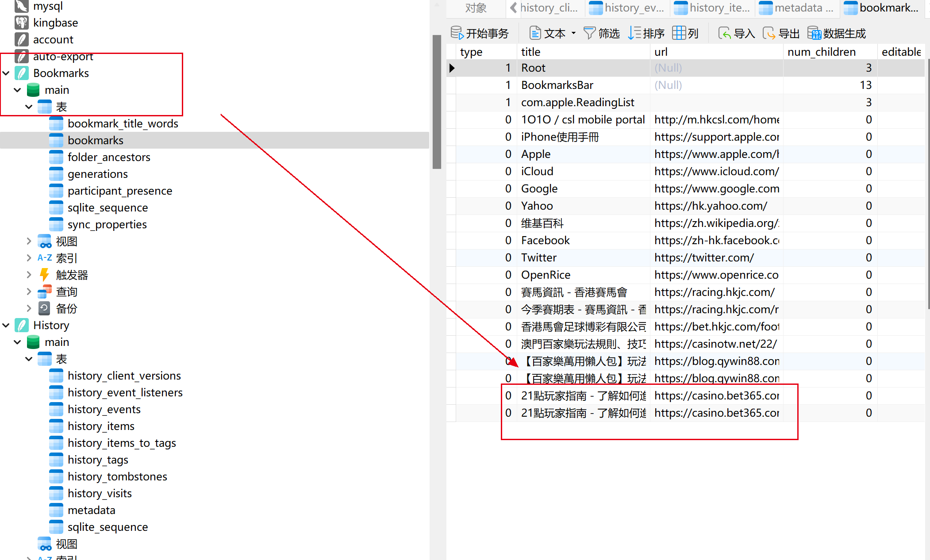Expand the 备份 backups group

point(29,308)
